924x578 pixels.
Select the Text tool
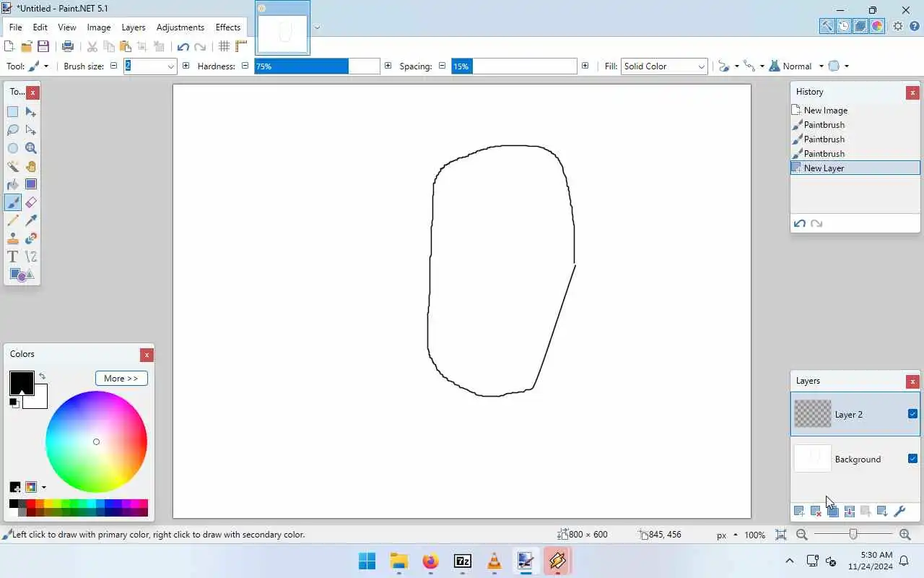pos(13,256)
